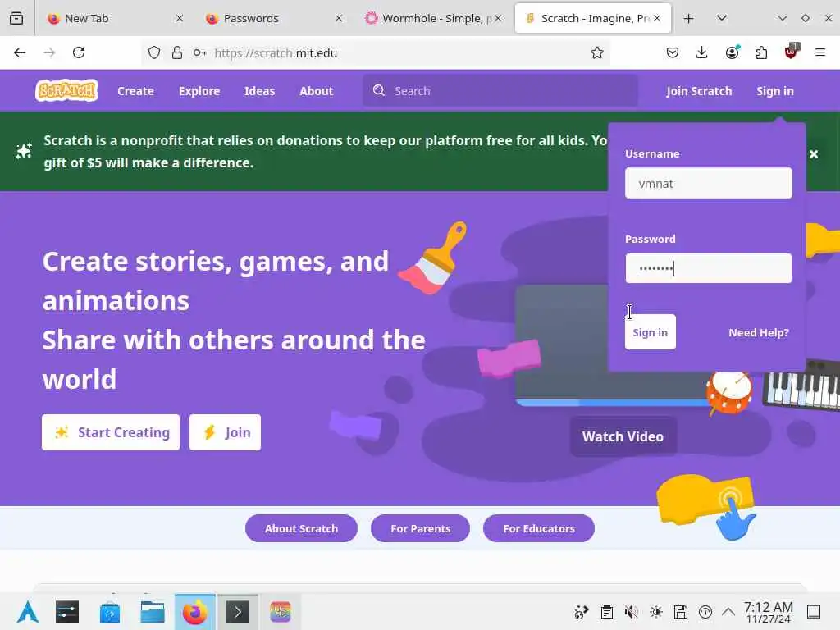Screen dimensions: 840x630
Task: Open Ideas in Scratch navigation
Action: [x=259, y=91]
